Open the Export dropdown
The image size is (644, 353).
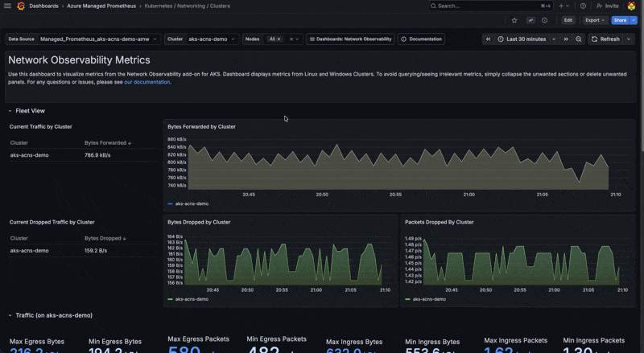(x=594, y=20)
